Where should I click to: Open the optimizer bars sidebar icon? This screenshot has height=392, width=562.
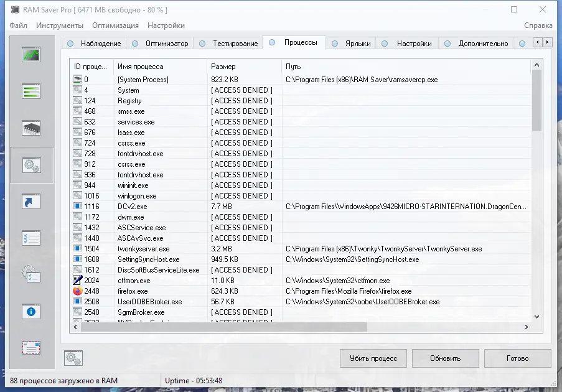pyautogui.click(x=31, y=91)
